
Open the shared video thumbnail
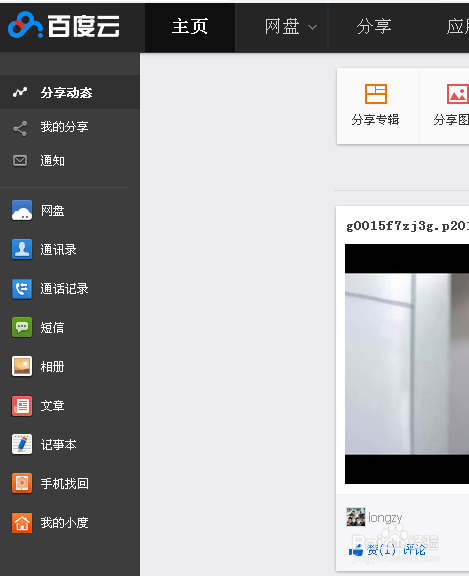[x=407, y=364]
